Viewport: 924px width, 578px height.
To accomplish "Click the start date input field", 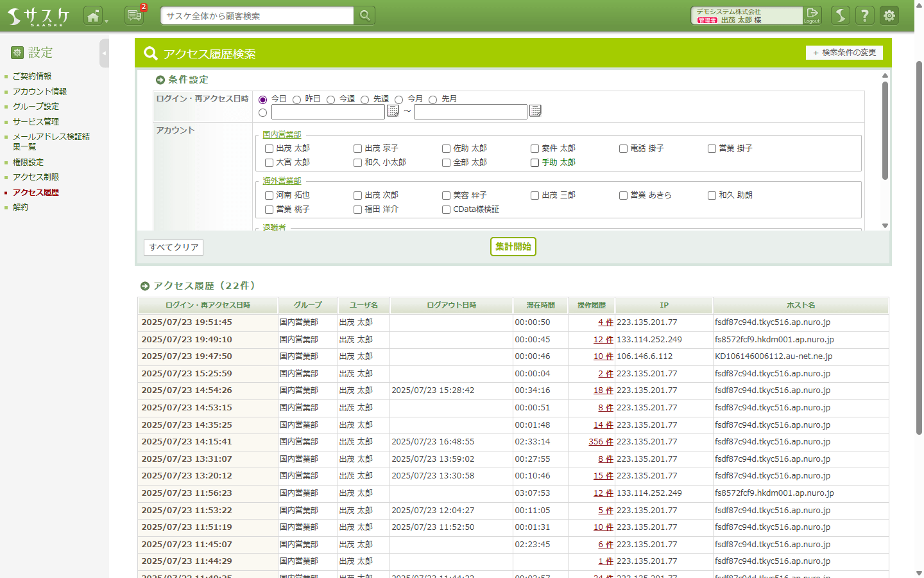I will pos(328,112).
